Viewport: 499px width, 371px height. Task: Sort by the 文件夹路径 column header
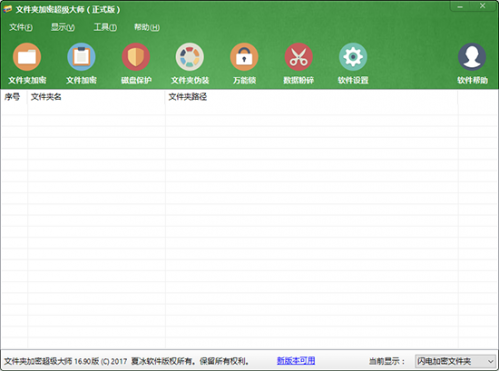tap(311, 97)
